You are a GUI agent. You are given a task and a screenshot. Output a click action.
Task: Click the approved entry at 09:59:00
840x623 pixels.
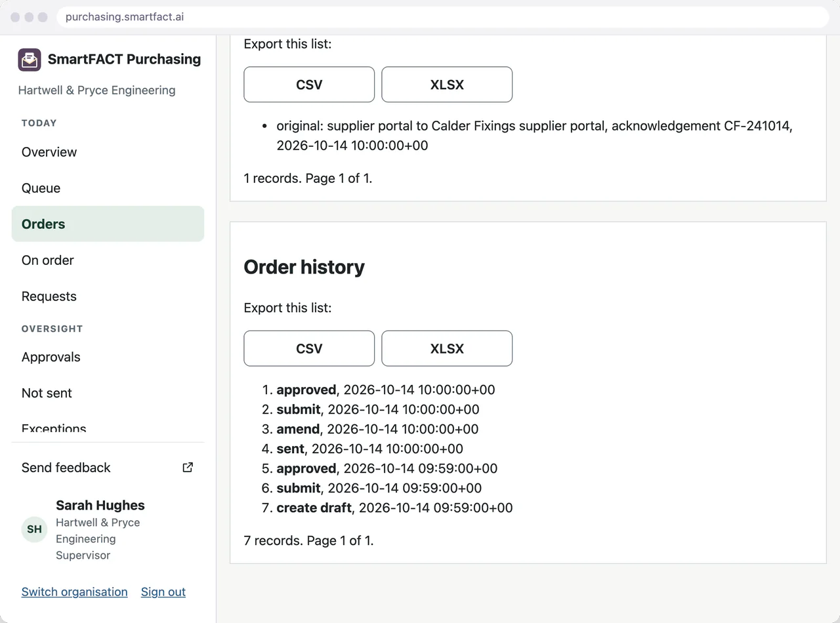pos(387,468)
